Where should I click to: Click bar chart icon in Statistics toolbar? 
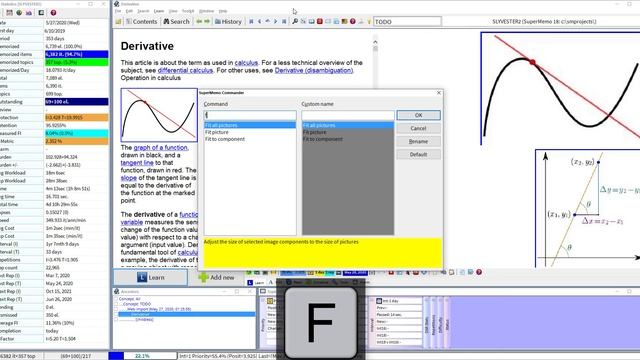29,13
